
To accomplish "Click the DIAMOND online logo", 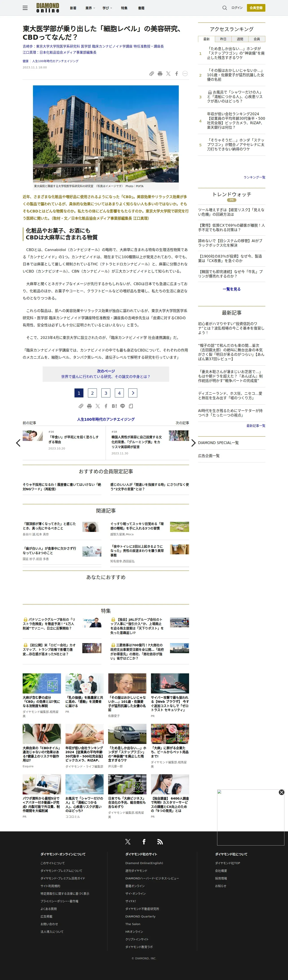I will click(x=48, y=8).
